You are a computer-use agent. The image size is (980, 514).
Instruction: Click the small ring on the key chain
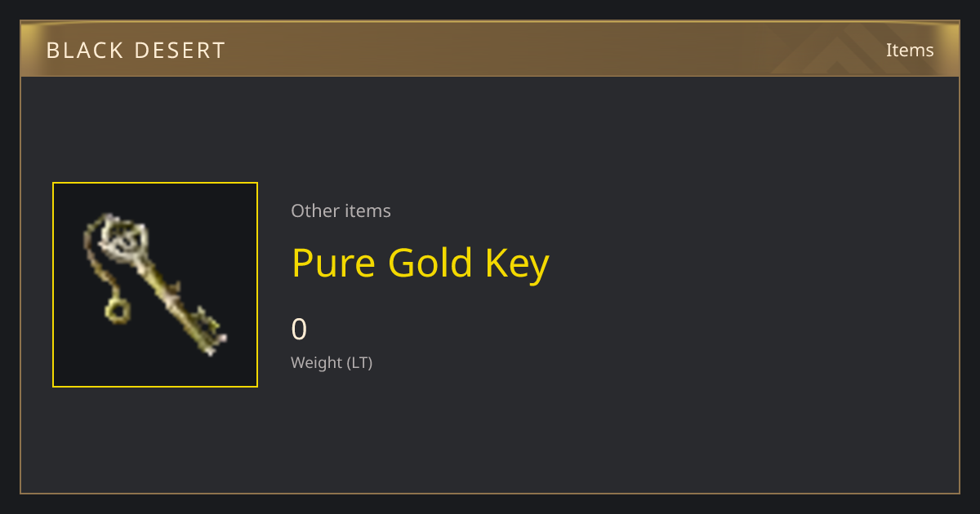click(117, 310)
